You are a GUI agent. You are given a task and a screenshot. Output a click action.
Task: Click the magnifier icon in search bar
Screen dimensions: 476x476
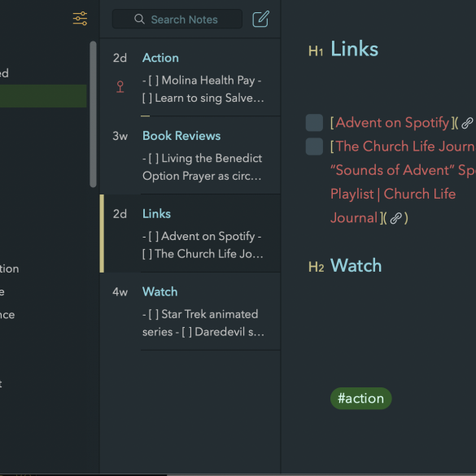tap(139, 20)
